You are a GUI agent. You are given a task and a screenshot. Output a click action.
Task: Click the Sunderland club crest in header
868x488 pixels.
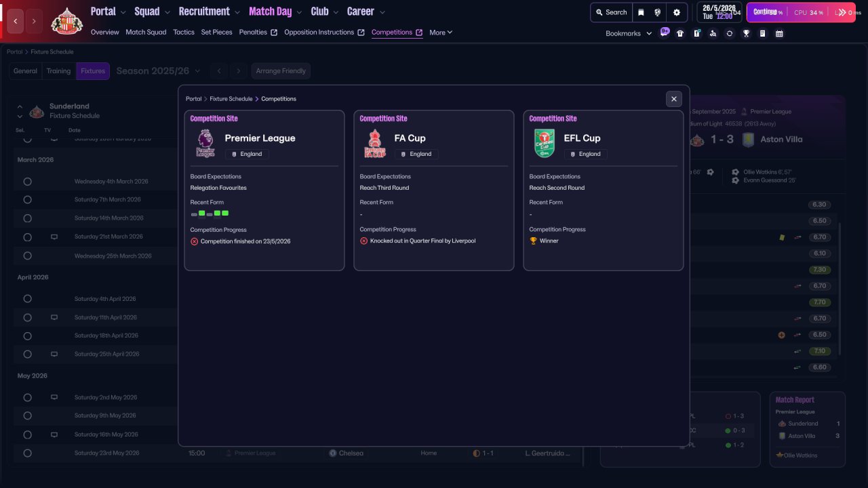click(67, 21)
